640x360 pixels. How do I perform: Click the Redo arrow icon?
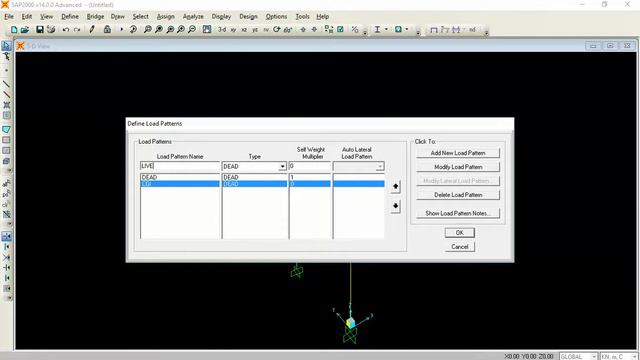pyautogui.click(x=77, y=29)
